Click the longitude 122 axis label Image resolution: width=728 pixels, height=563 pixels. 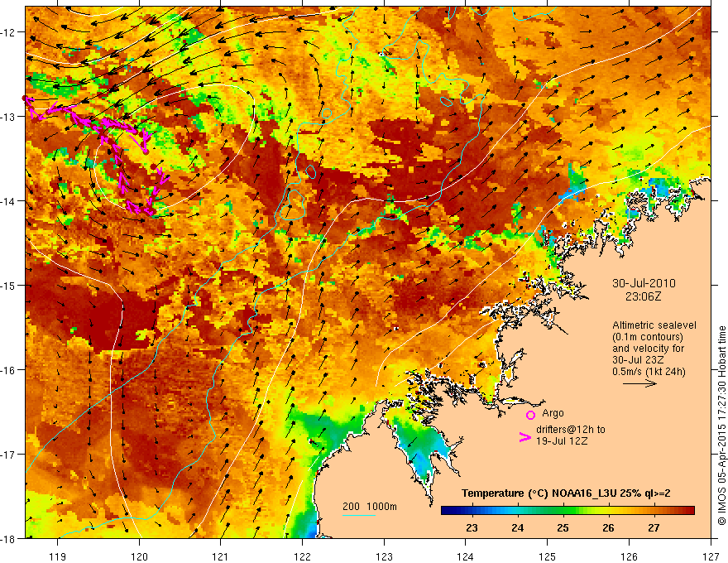[302, 556]
